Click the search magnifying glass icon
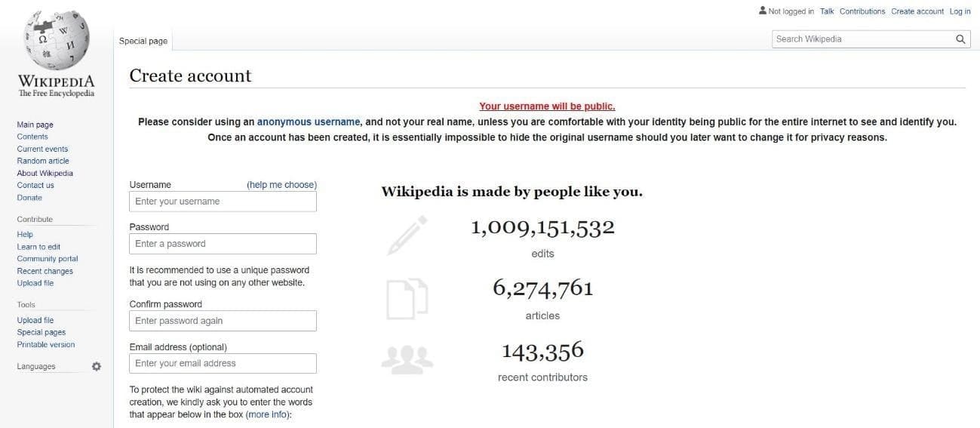 pos(960,39)
